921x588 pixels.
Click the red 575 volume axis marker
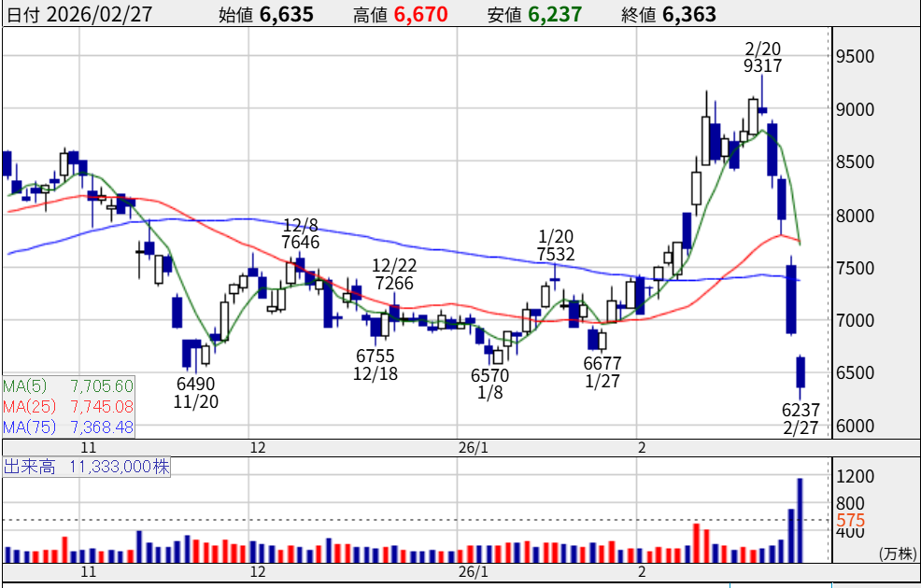(x=850, y=521)
